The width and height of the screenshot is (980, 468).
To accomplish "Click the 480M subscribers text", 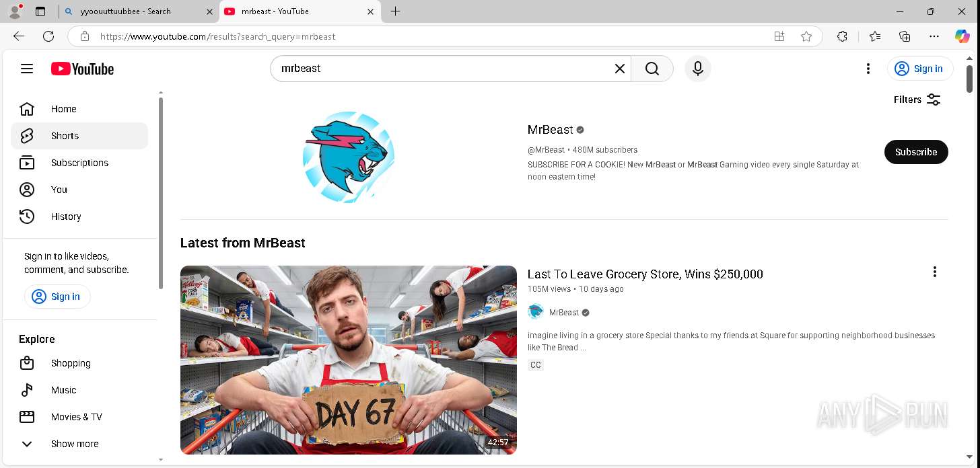I will pos(605,150).
